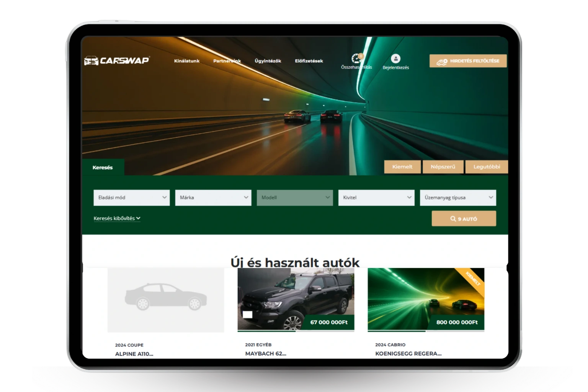The height and width of the screenshot is (392, 588).
Task: Open the Eladási mód dropdown
Action: click(131, 198)
